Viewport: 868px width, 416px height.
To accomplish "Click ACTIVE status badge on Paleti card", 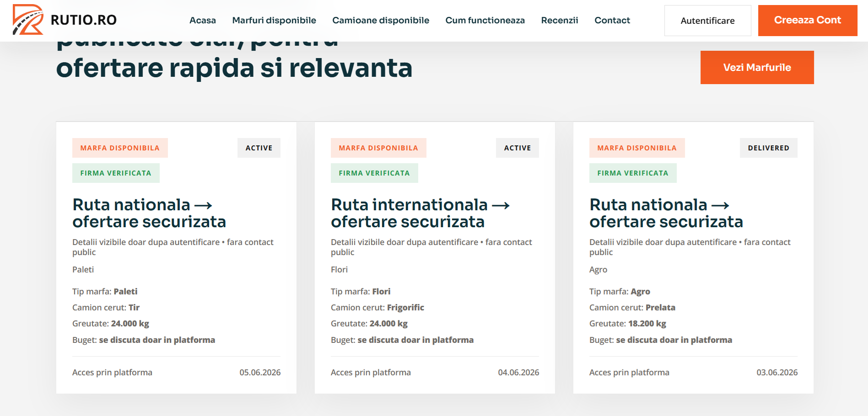I will click(x=259, y=148).
